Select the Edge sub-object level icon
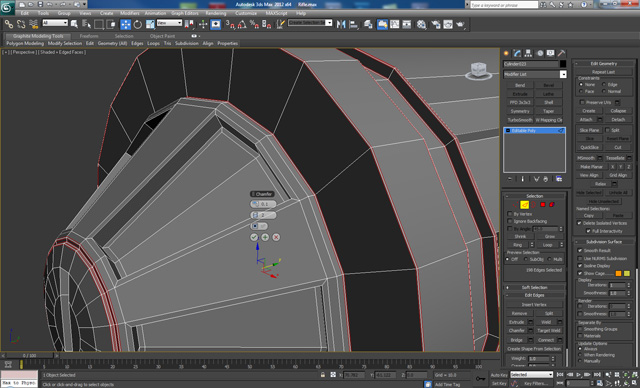 coord(524,204)
